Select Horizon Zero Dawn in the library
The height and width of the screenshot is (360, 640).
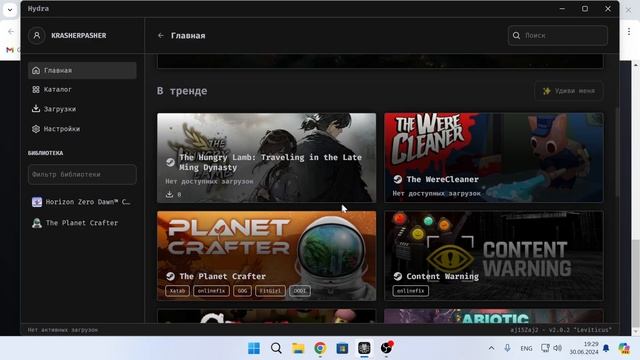tap(82, 202)
